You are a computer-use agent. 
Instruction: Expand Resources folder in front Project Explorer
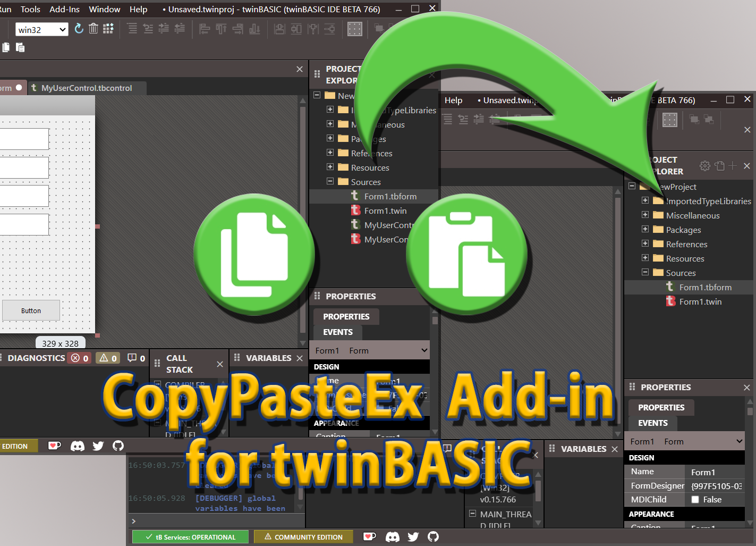(x=645, y=258)
